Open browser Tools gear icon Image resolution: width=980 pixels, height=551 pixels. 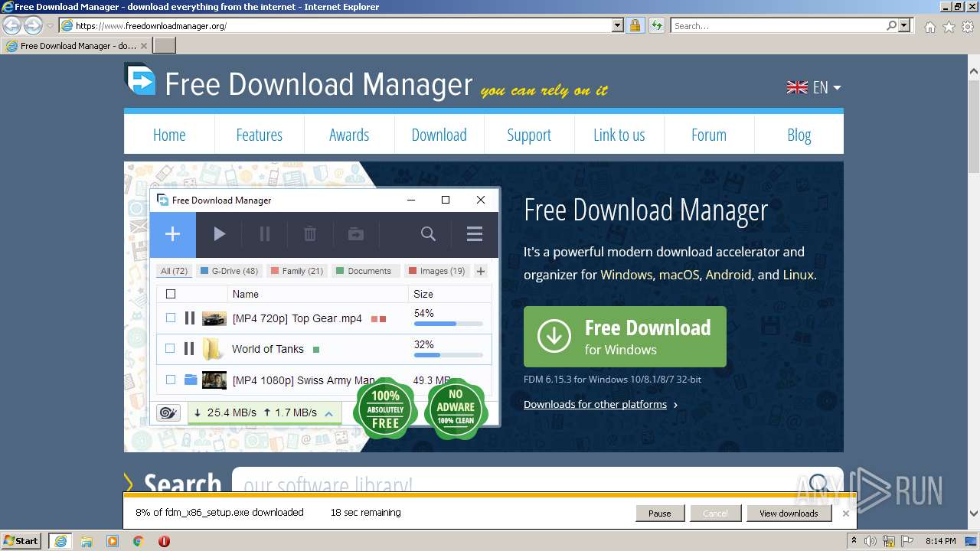(968, 27)
